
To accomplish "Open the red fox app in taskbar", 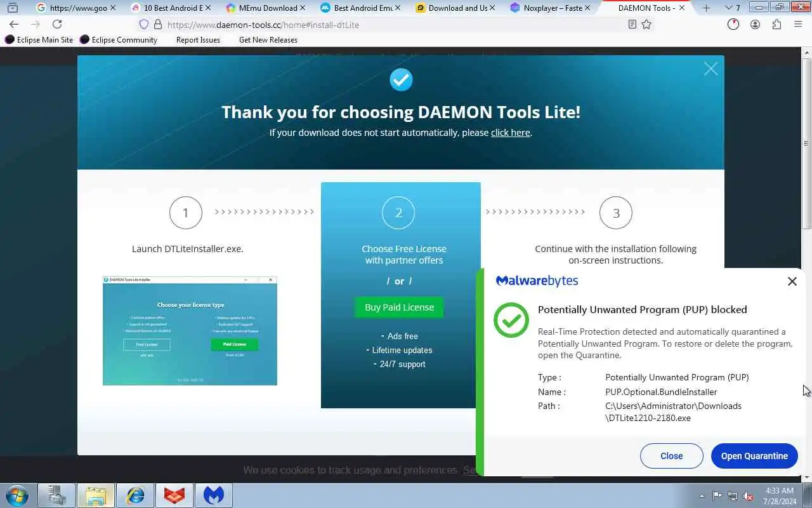I will click(x=174, y=495).
